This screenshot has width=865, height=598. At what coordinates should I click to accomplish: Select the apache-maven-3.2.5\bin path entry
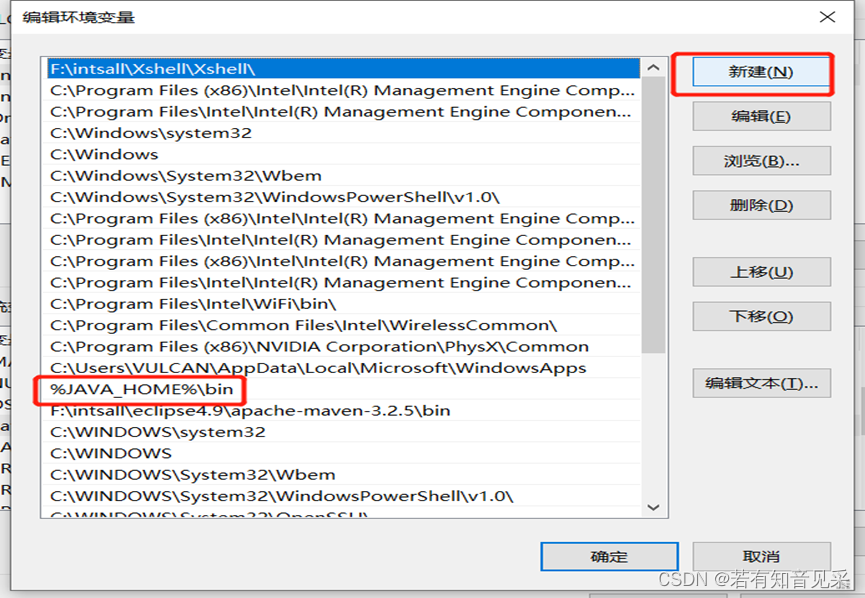342,411
